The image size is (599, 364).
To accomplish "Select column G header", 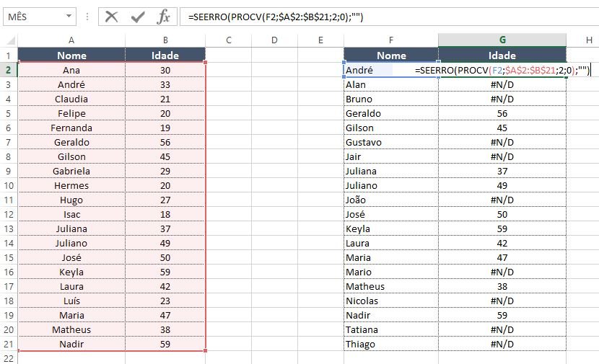I will (x=502, y=40).
